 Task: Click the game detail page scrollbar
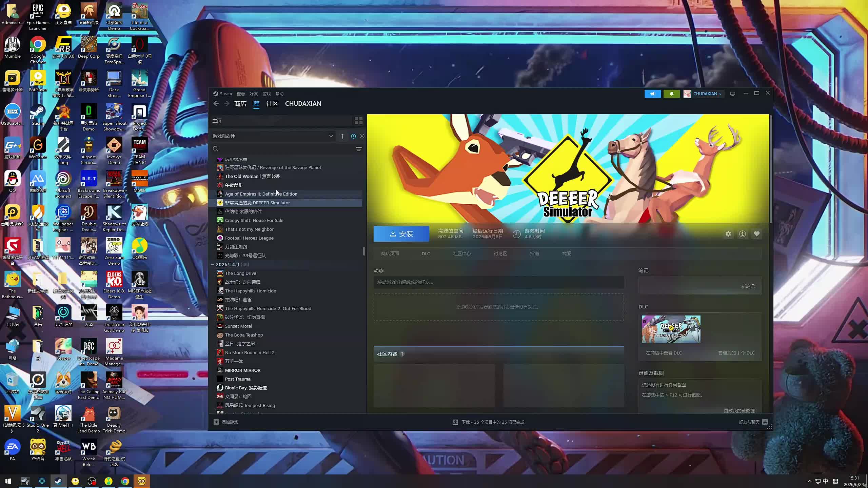tap(771, 169)
